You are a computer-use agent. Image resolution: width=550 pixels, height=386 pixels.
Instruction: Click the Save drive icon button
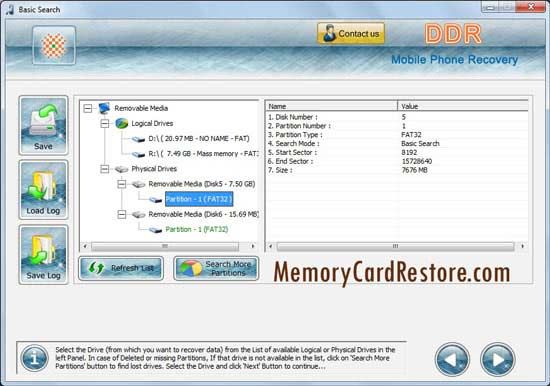[x=43, y=125]
